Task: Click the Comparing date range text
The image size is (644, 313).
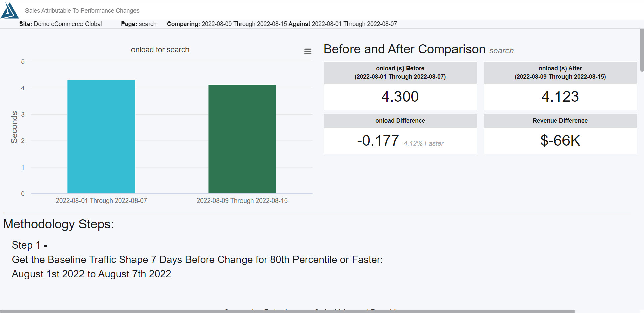Action: 282,24
